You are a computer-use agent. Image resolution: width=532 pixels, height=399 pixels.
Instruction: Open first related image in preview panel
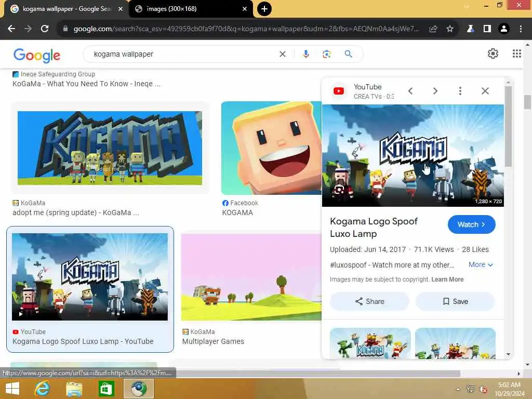[370, 343]
